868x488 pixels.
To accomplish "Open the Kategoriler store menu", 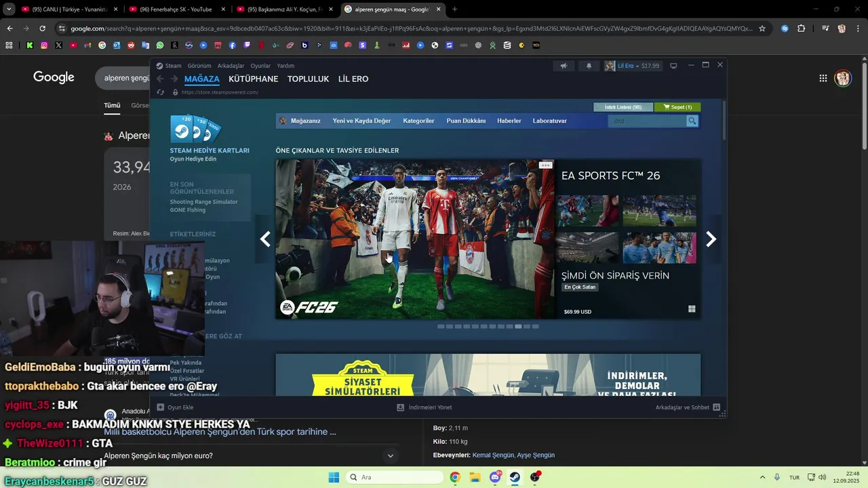I will tap(418, 121).
